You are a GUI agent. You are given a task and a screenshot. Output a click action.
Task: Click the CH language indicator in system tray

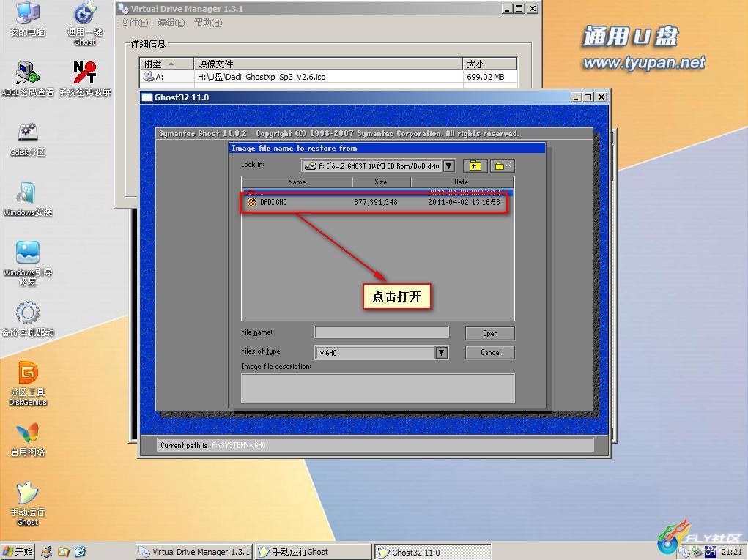click(711, 553)
